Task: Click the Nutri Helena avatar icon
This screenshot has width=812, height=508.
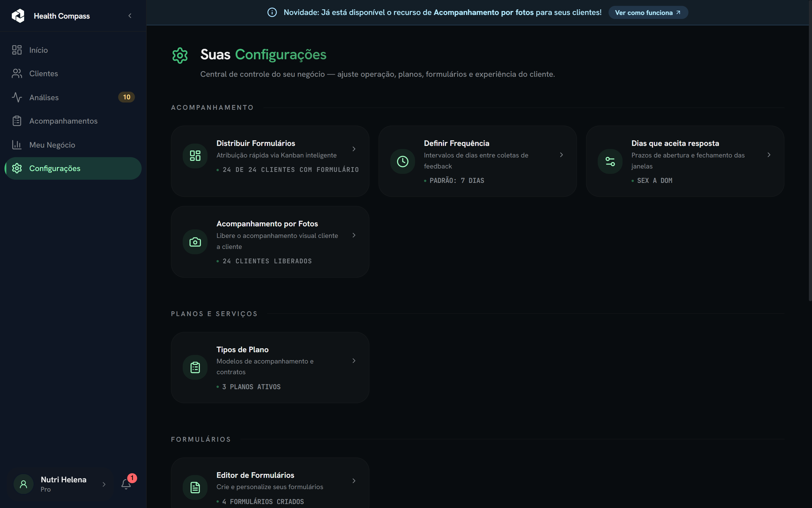Action: click(23, 484)
